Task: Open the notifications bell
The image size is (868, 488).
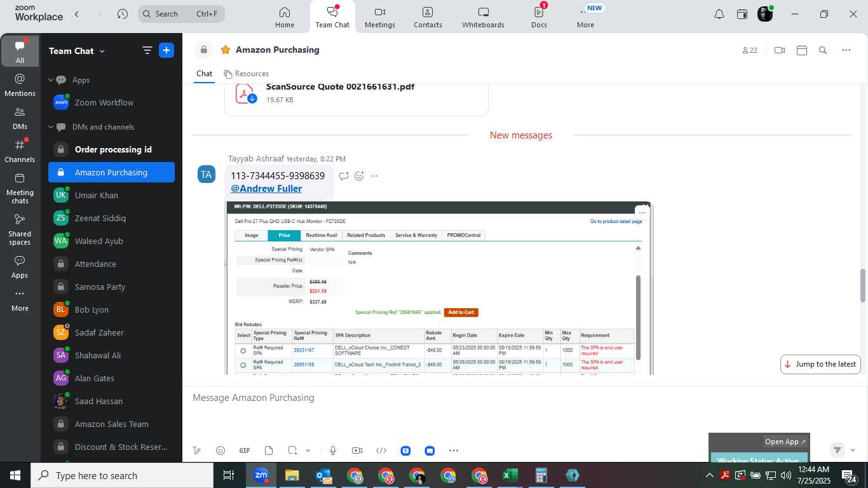Action: pos(719,14)
